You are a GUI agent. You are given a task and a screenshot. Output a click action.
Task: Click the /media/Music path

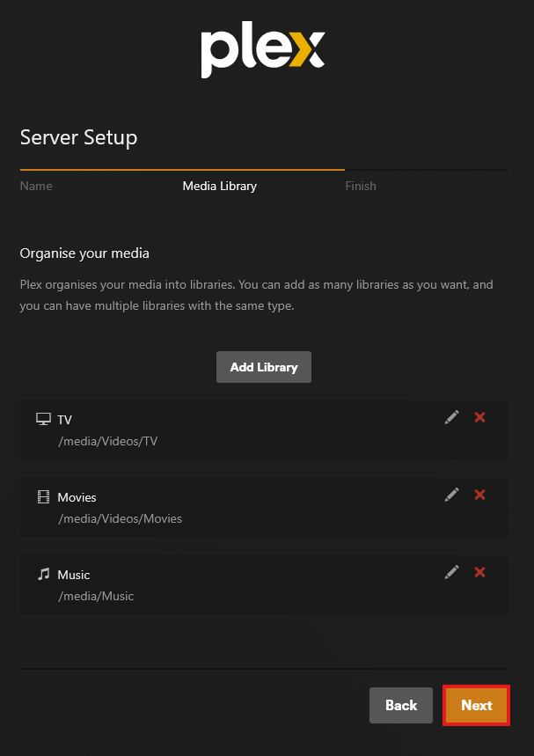96,596
